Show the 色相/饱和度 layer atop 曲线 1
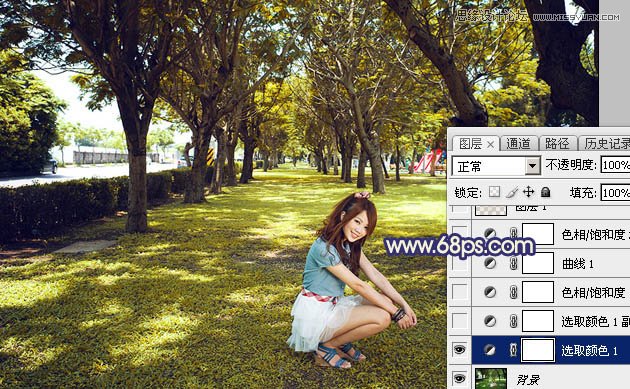Viewport: 630px width, 389px height. click(x=460, y=233)
